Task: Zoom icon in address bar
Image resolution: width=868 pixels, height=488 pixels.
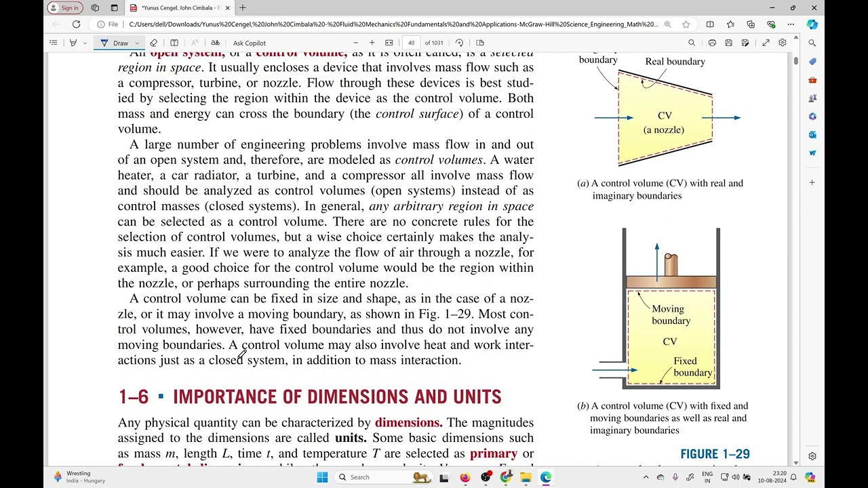Action: tap(668, 24)
